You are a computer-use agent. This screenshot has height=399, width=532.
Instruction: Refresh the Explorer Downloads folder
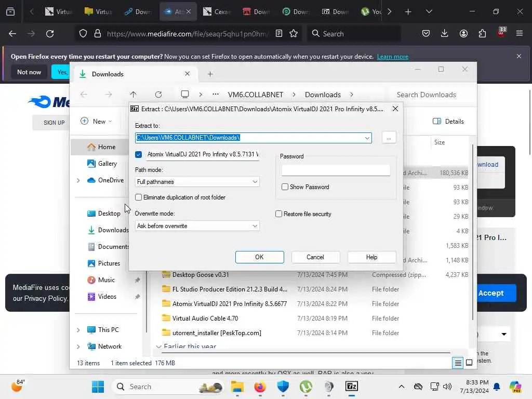tap(158, 95)
